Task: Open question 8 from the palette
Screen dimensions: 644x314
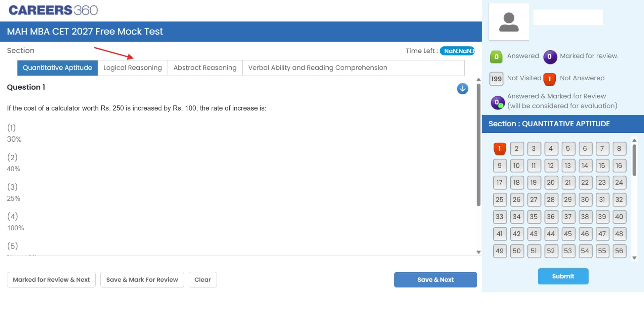Action: click(619, 148)
